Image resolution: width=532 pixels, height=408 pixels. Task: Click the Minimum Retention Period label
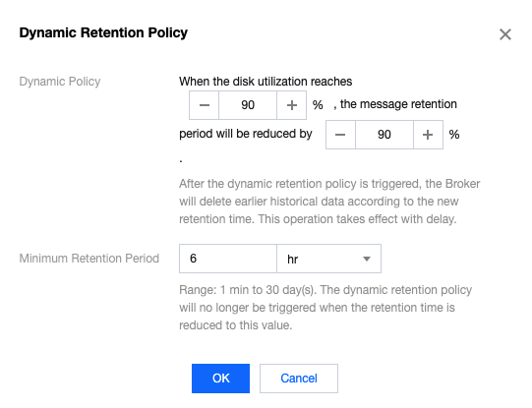89,259
